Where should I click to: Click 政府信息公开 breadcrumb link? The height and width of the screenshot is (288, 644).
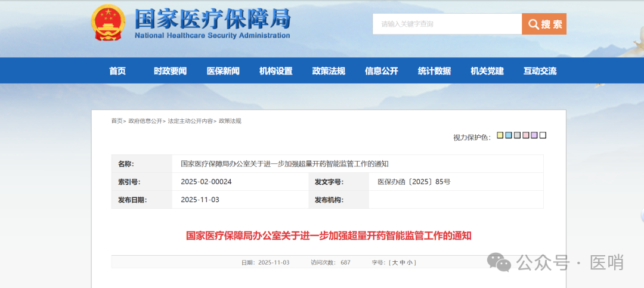(x=145, y=121)
